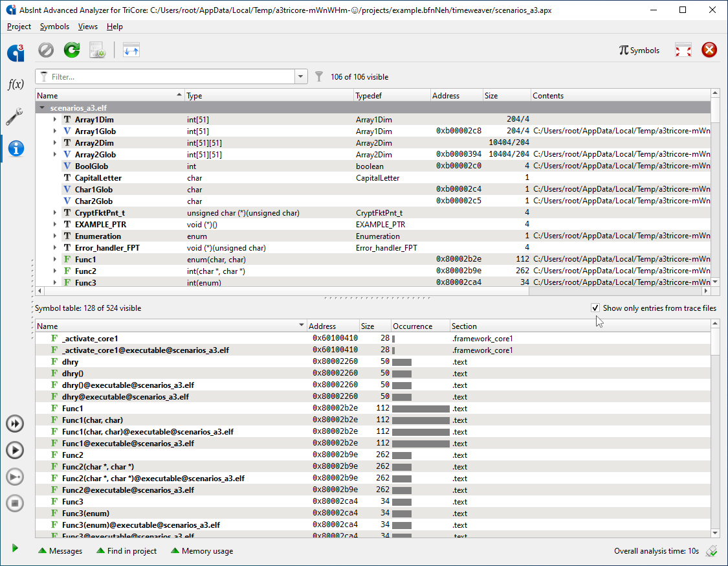728x566 pixels.
Task: Click the red fullscreen arrows icon
Action: click(683, 50)
